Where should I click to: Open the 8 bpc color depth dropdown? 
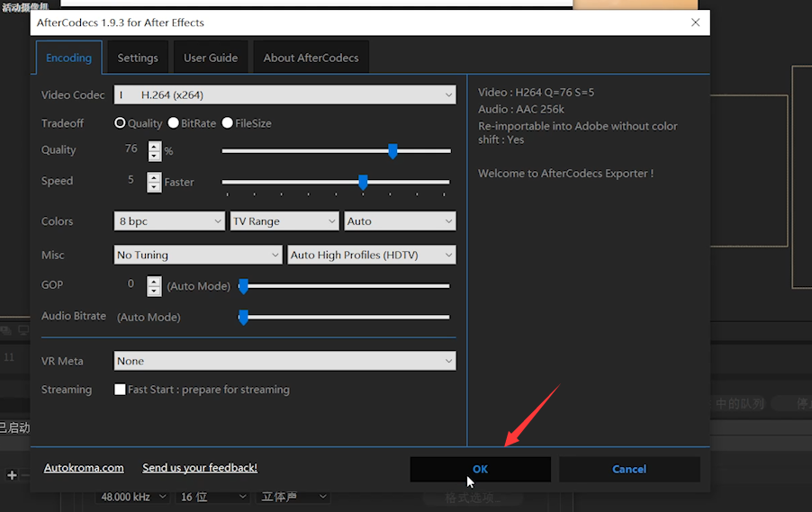pos(169,221)
